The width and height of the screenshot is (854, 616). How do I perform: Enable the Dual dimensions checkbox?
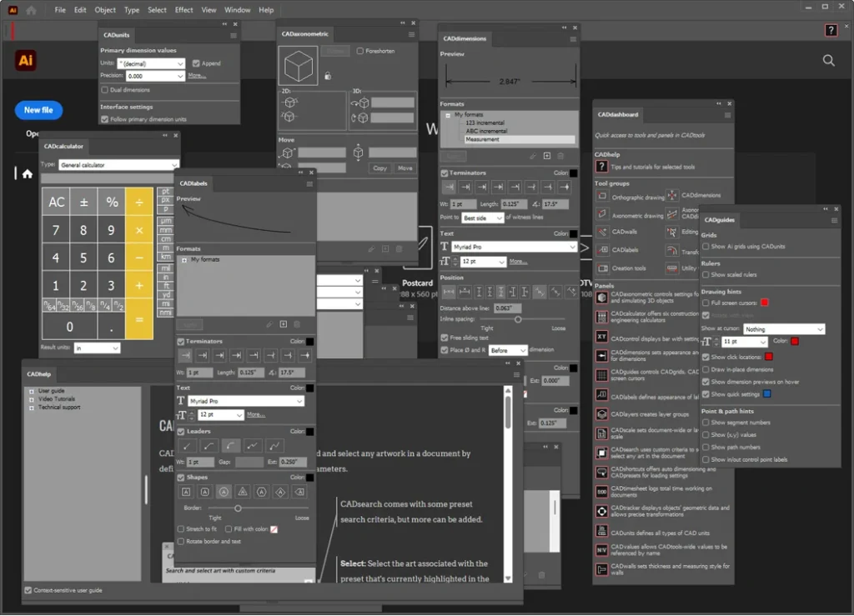tap(104, 90)
